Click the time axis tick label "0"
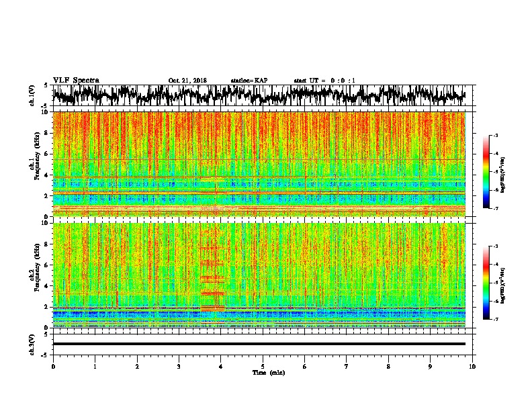Viewport: 532px width, 411px height. point(53,367)
